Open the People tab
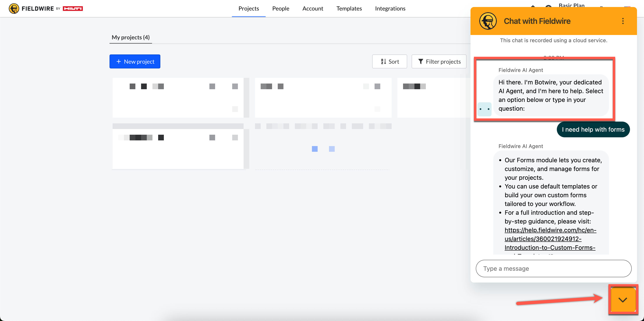The width and height of the screenshot is (644, 321). (x=281, y=9)
